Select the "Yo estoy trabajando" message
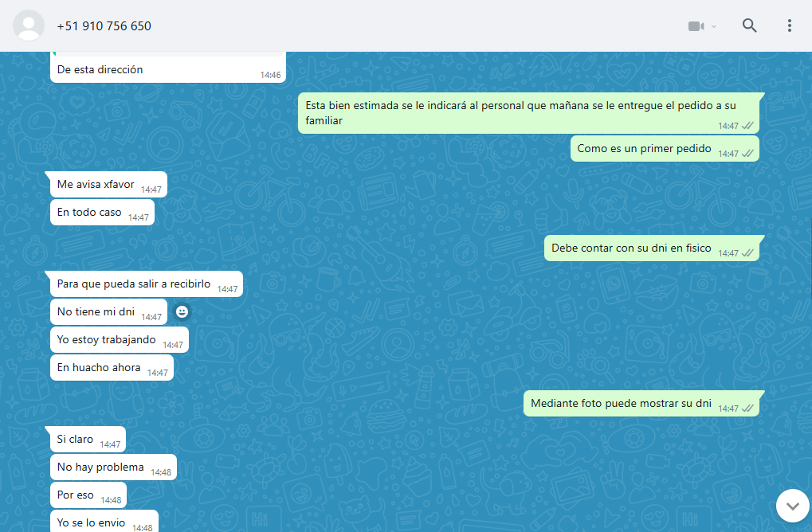Viewport: 812px width, 532px height. click(107, 339)
